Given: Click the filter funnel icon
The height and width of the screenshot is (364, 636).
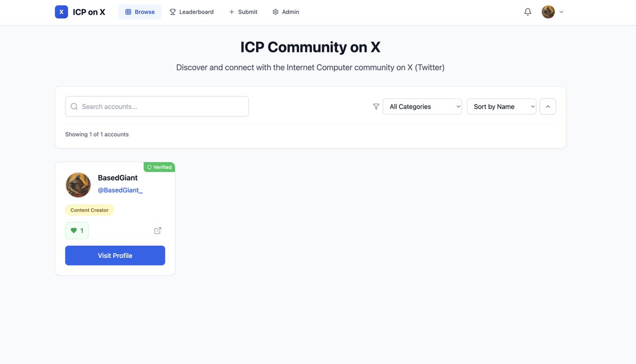Looking at the screenshot, I should tap(376, 106).
